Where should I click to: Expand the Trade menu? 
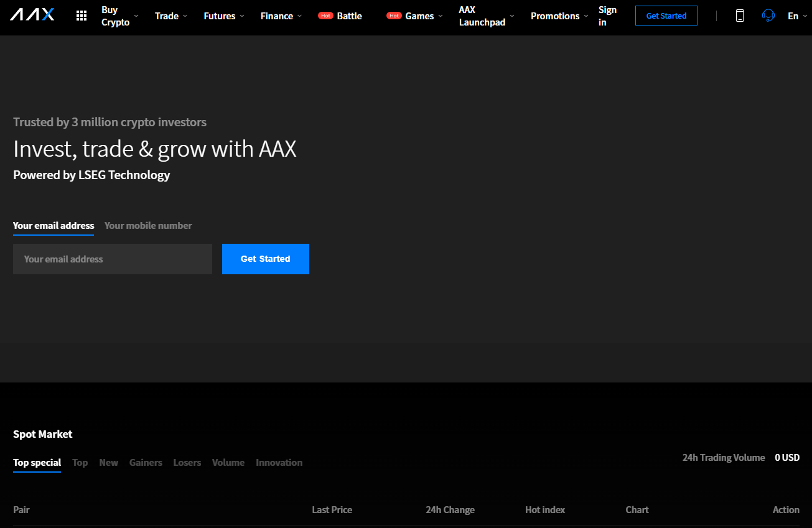(x=171, y=16)
